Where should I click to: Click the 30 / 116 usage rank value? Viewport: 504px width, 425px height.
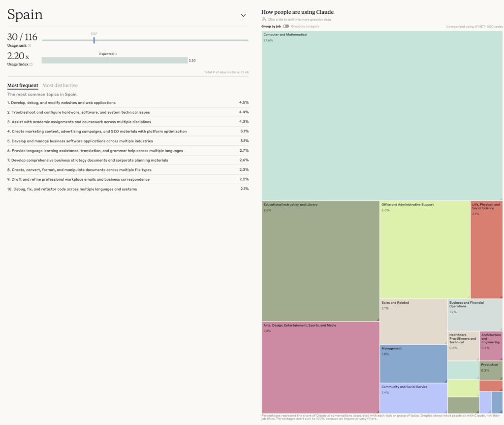coord(22,37)
